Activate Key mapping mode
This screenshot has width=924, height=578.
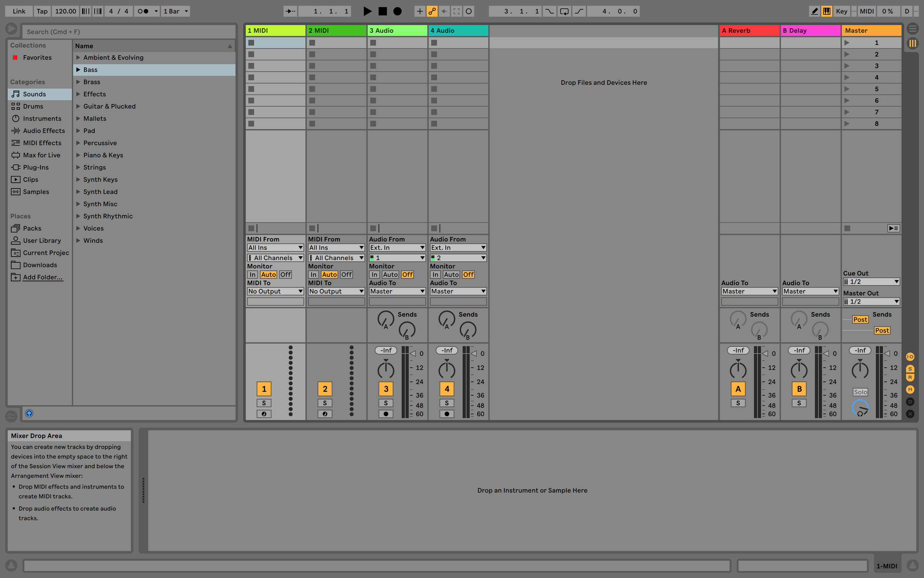[842, 11]
